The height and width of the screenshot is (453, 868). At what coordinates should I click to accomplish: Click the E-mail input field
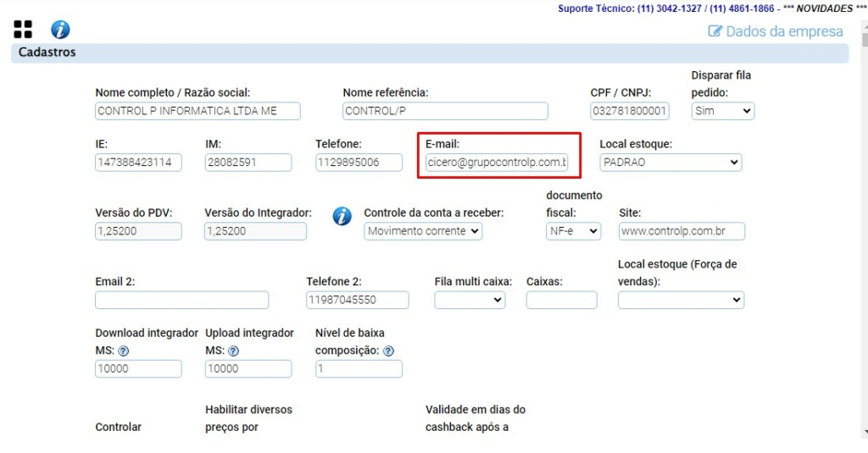pyautogui.click(x=497, y=162)
